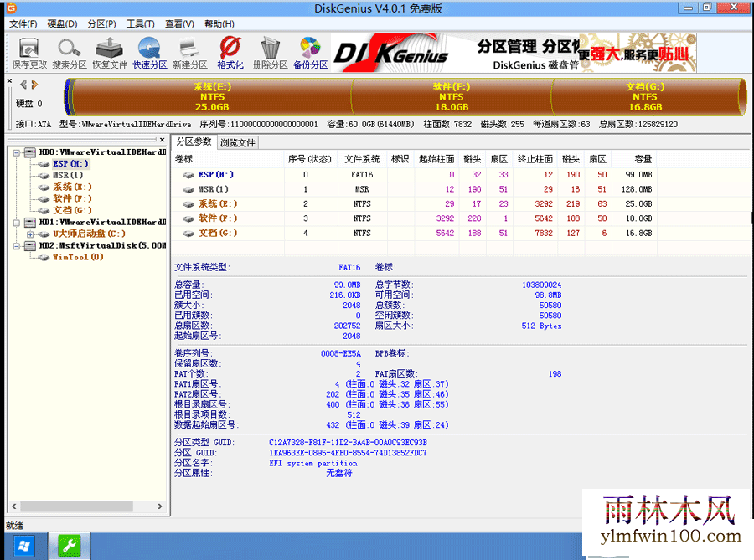
Task: Open the Backup Partition (备份分区) tool
Action: click(311, 54)
